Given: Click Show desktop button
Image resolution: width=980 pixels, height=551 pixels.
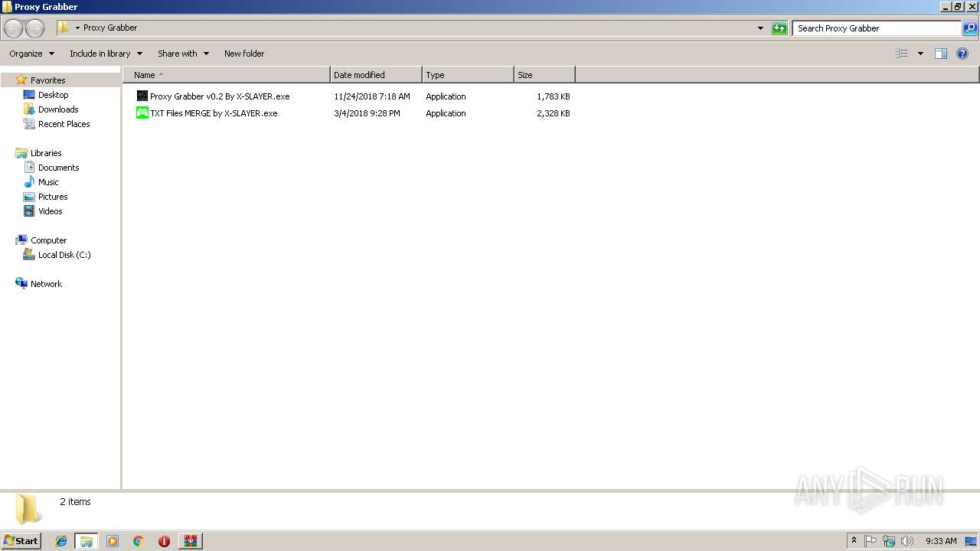Looking at the screenshot, I should click(972, 541).
